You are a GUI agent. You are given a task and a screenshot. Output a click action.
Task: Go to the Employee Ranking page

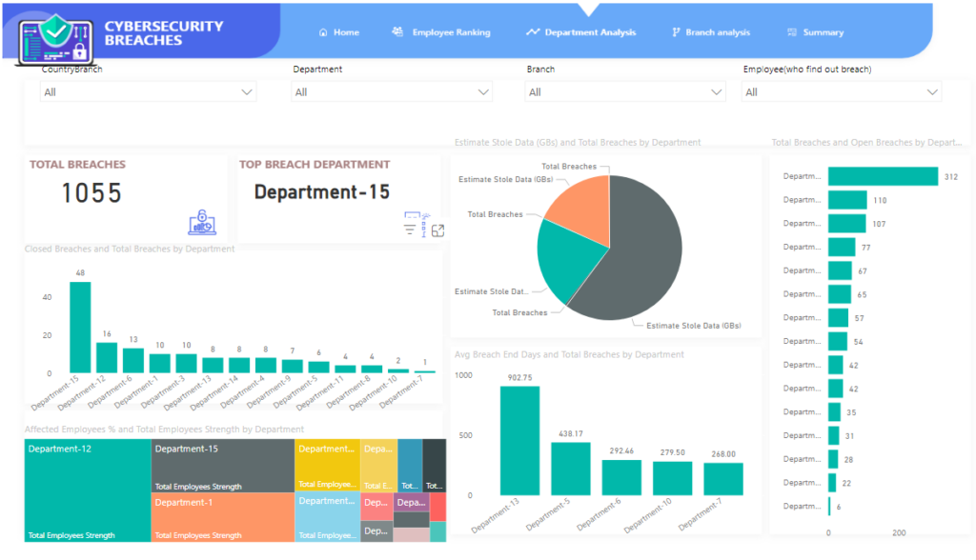[451, 32]
